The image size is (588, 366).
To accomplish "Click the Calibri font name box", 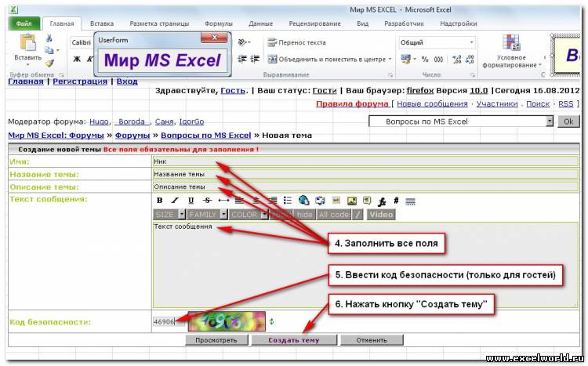I will coord(81,42).
